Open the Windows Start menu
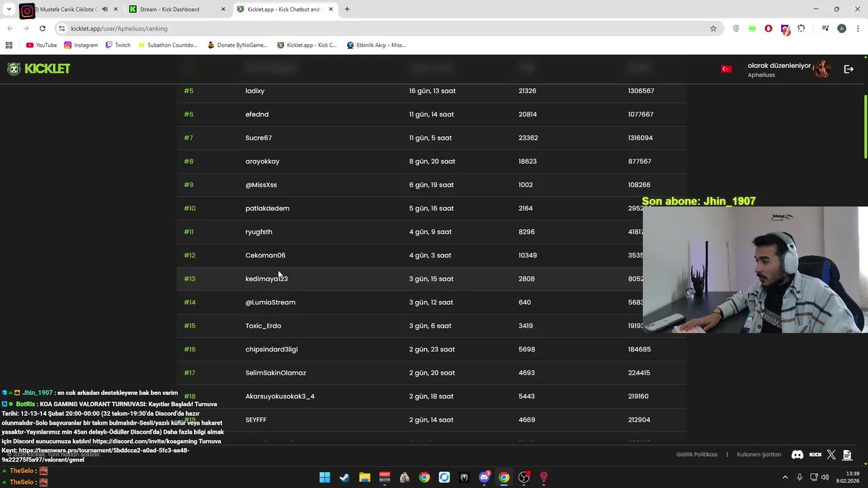 point(325,477)
